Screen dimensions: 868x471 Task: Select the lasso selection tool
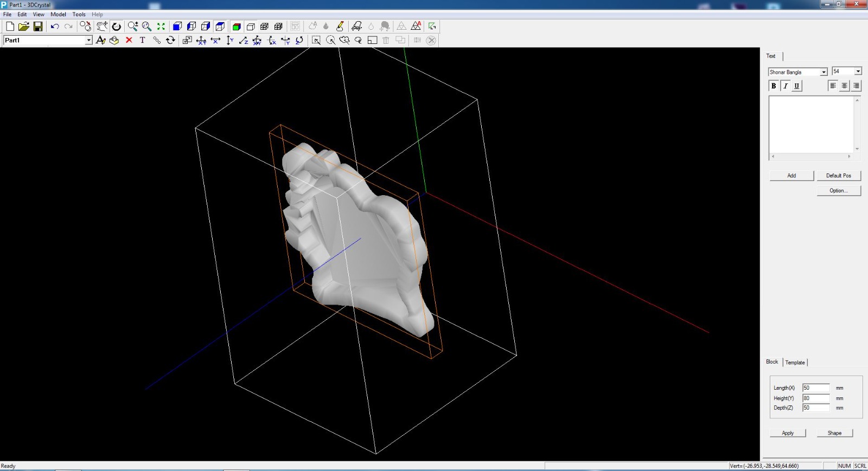coord(344,40)
